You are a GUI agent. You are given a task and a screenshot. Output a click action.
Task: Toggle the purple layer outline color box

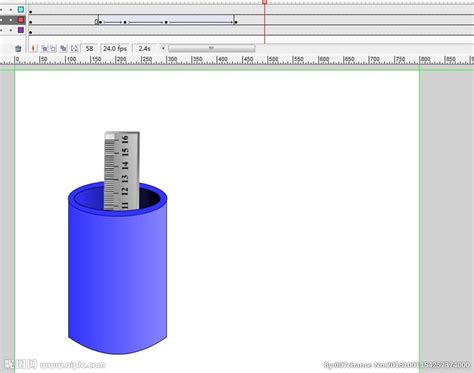click(x=21, y=30)
